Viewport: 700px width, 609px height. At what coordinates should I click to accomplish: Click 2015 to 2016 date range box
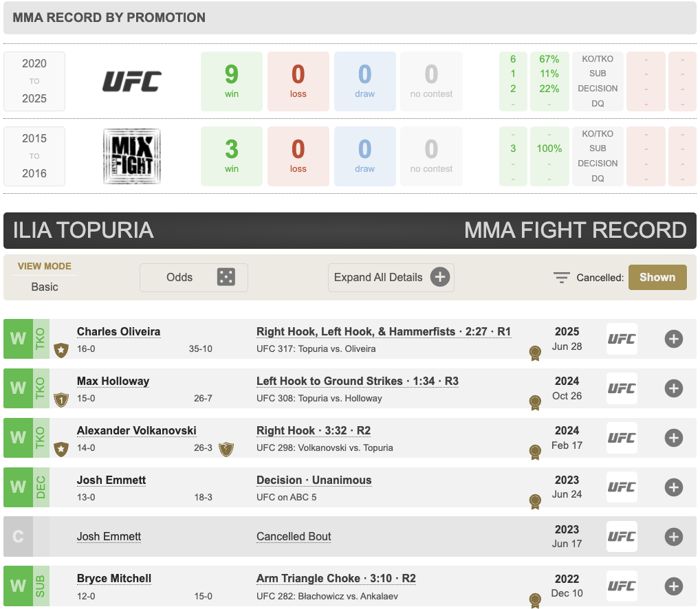34,156
